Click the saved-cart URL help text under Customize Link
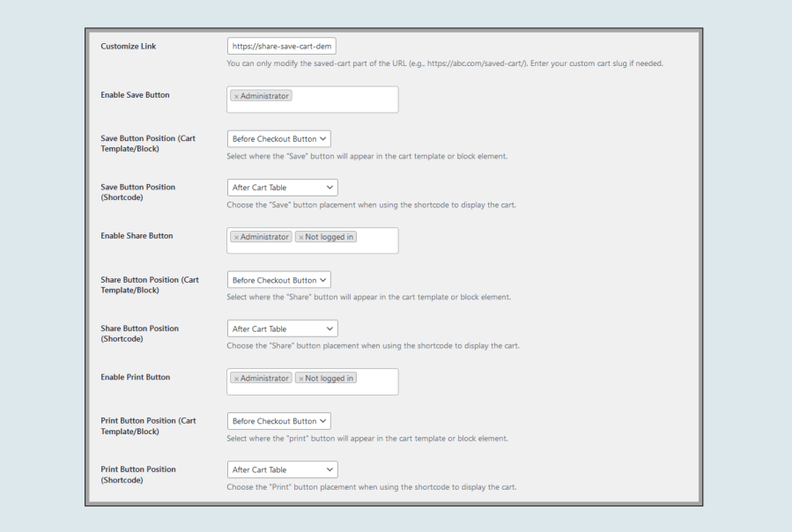This screenshot has height=532, width=792. point(445,63)
